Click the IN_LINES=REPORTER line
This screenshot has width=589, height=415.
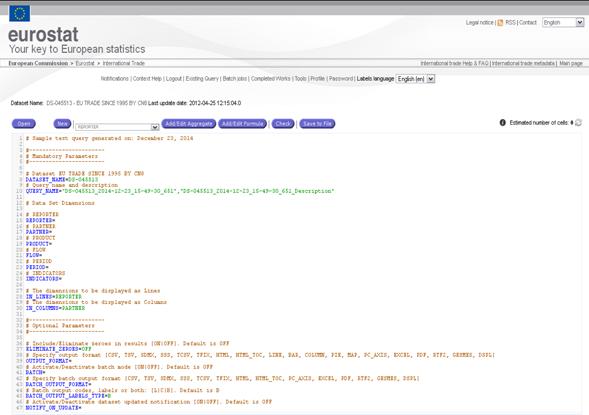[54, 296]
